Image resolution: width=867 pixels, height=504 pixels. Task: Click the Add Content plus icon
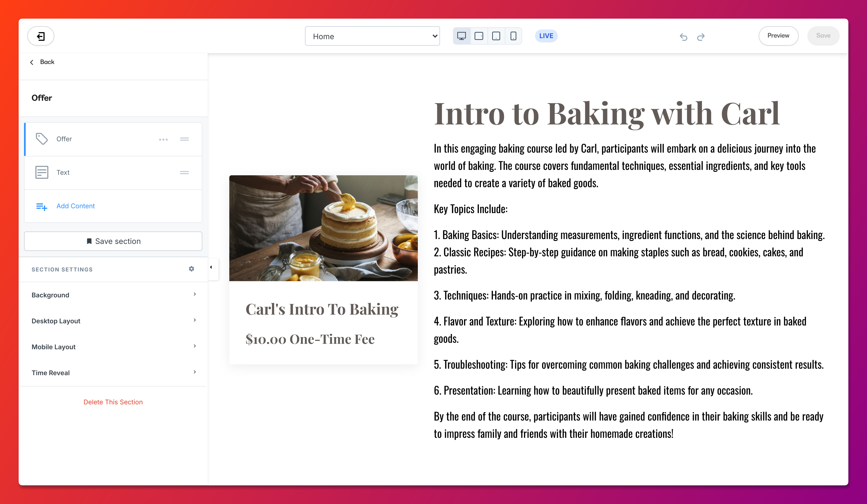tap(42, 206)
